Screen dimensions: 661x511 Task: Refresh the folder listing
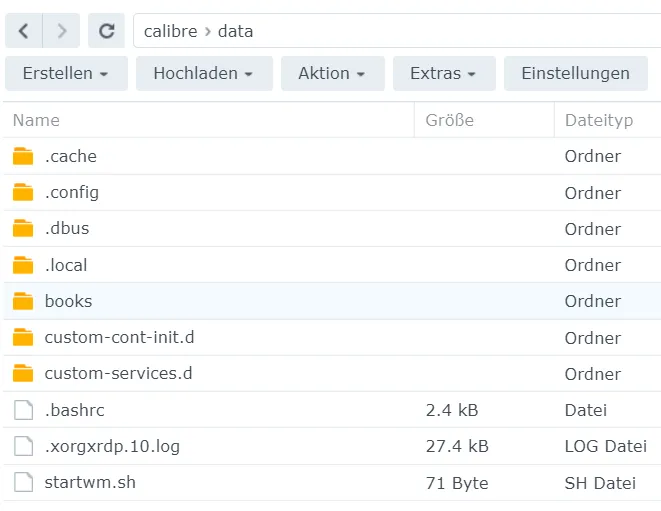point(106,31)
